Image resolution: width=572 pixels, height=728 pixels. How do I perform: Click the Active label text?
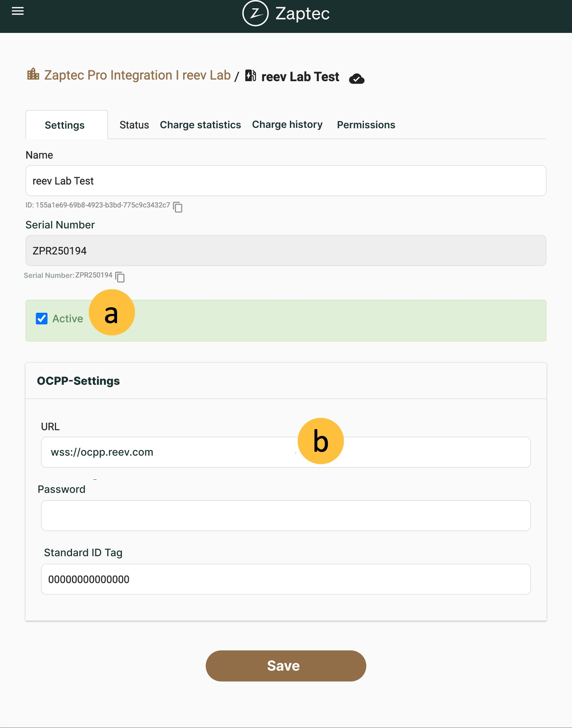[x=68, y=319]
